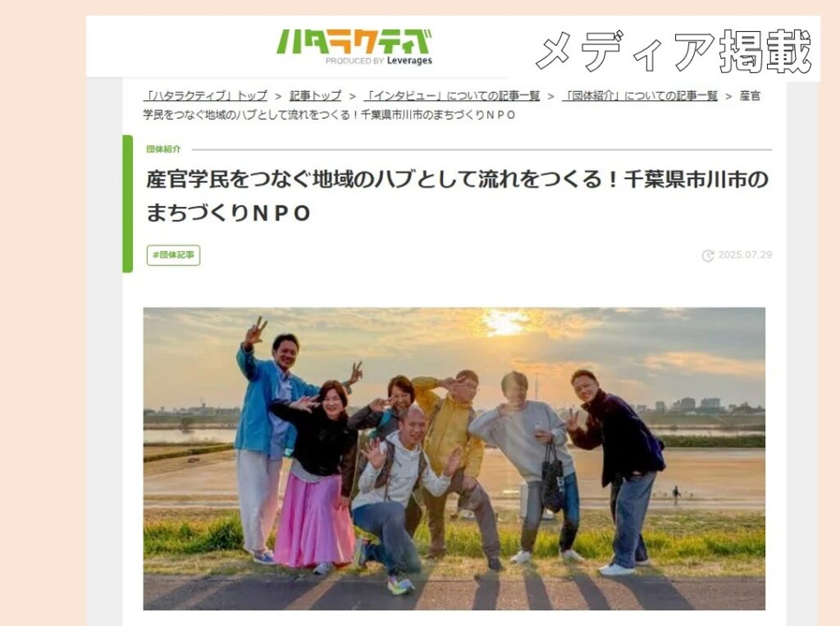This screenshot has height=626, width=840.
Task: Click the green vertical accent bar beside headline
Action: [127, 204]
